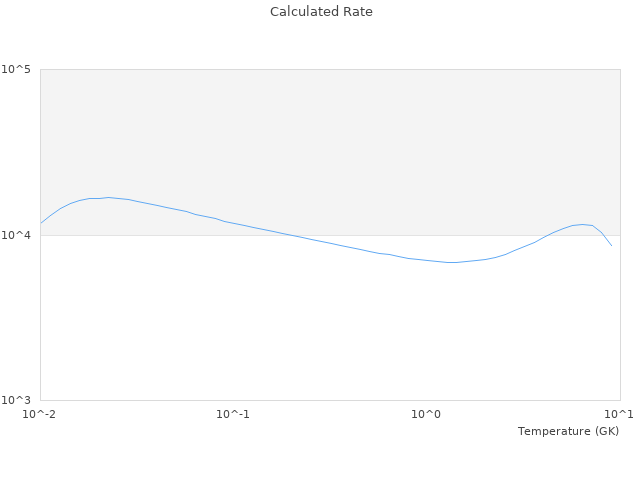Click the 10^-2 x-axis tick label
The image size is (640, 480).
40,414
